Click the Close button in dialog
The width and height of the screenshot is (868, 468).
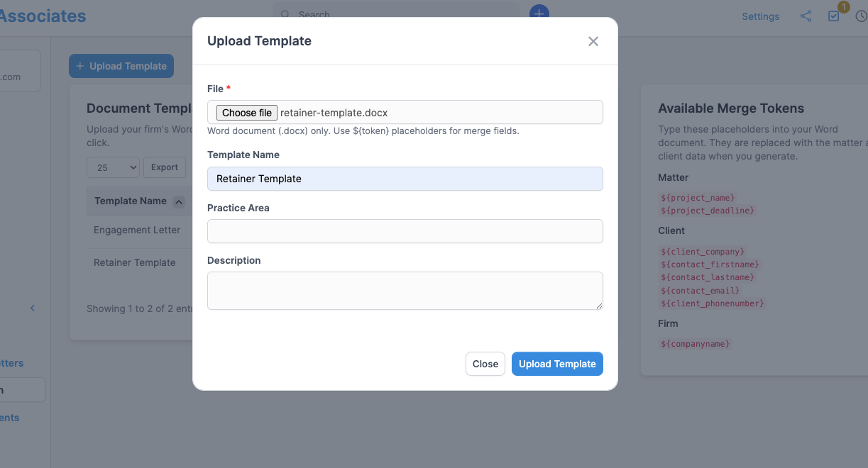pyautogui.click(x=485, y=364)
